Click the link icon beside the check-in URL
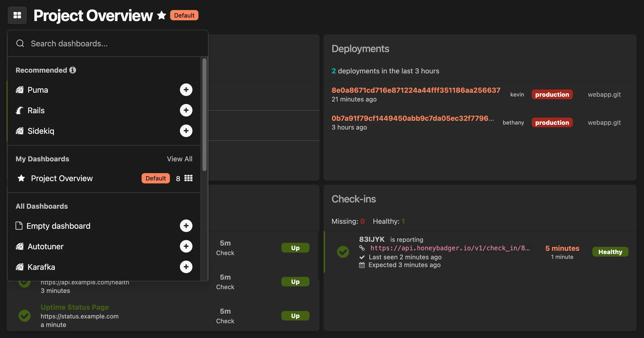This screenshot has width=644, height=338. click(x=362, y=248)
